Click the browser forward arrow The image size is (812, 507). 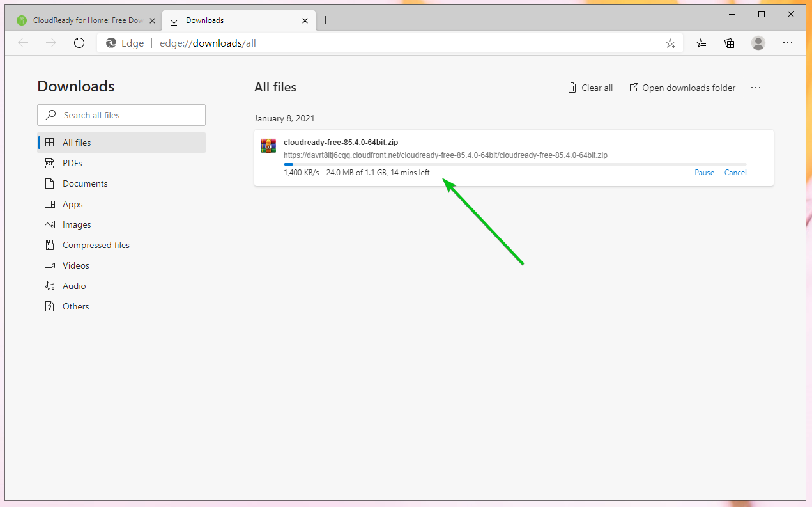(x=52, y=43)
